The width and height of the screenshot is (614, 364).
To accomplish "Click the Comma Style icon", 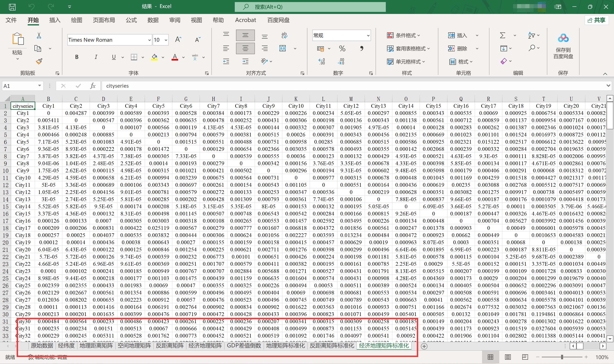I will (x=362, y=49).
